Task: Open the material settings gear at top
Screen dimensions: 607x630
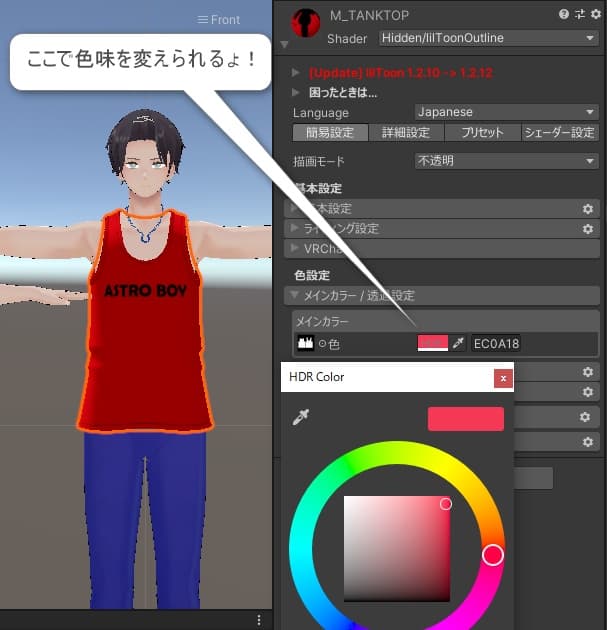Action: (596, 14)
